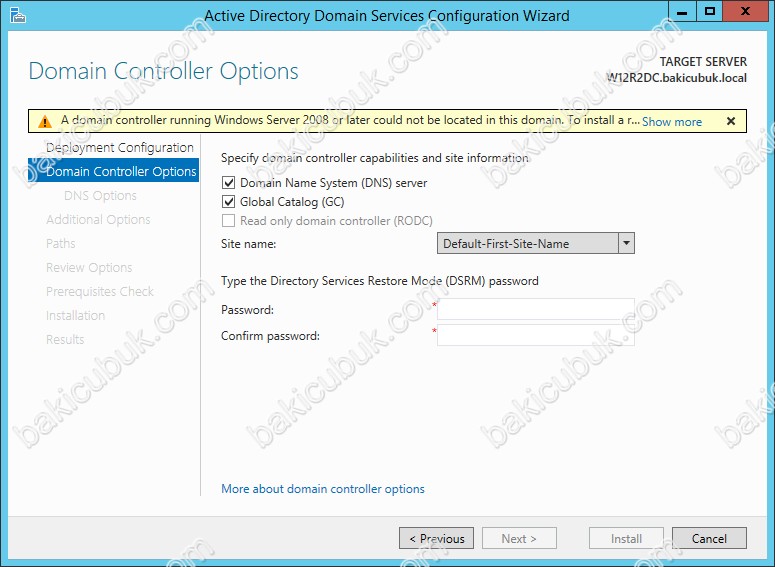Click the wizard application icon in title bar
Viewport: 775px width, 567px height.
[18, 15]
